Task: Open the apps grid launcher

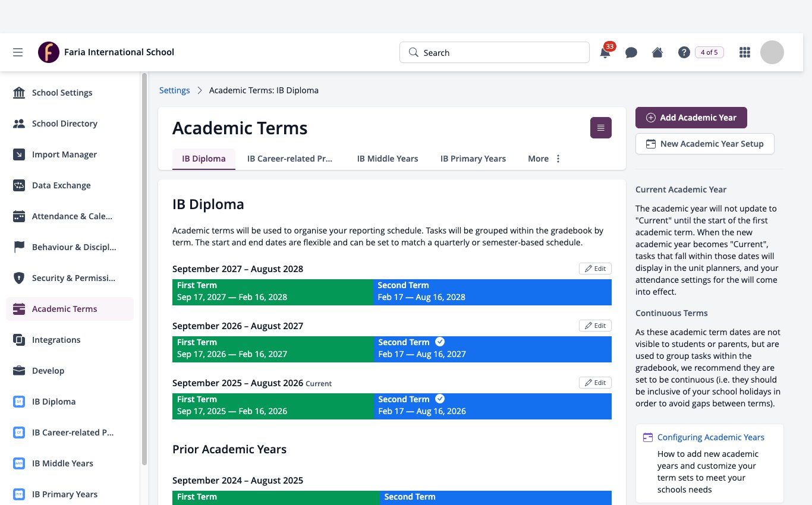Action: [x=744, y=52]
